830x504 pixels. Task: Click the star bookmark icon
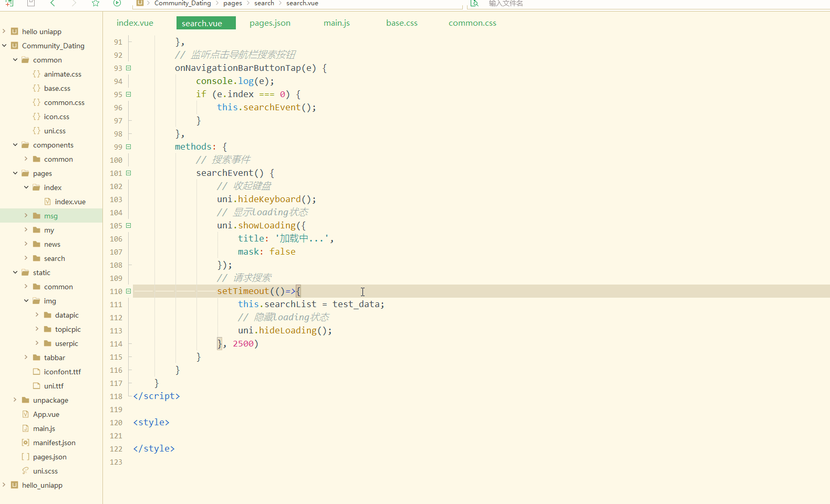pos(96,3)
